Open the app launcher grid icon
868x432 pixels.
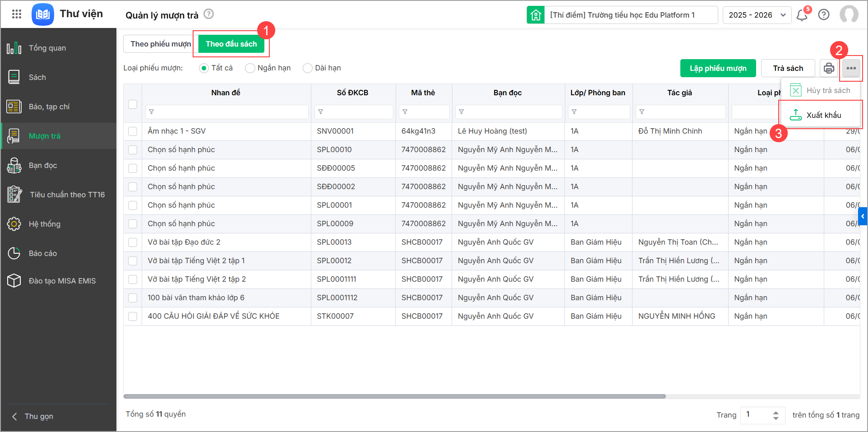(x=17, y=14)
